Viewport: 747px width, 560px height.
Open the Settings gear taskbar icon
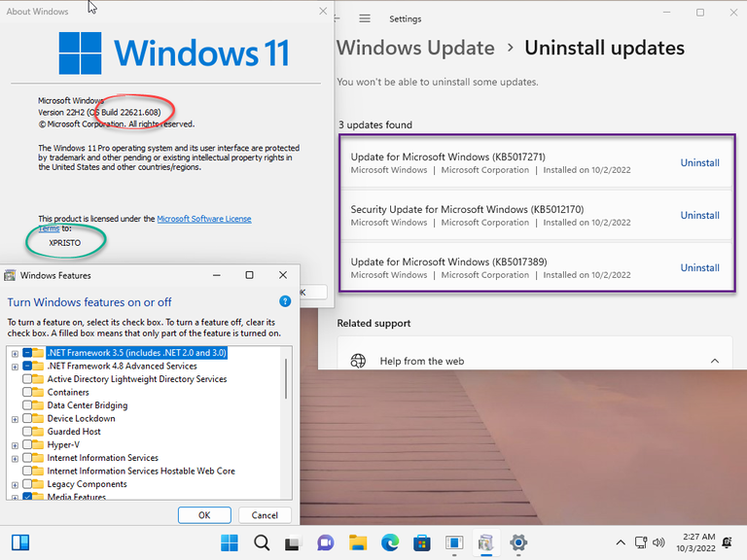[518, 542]
